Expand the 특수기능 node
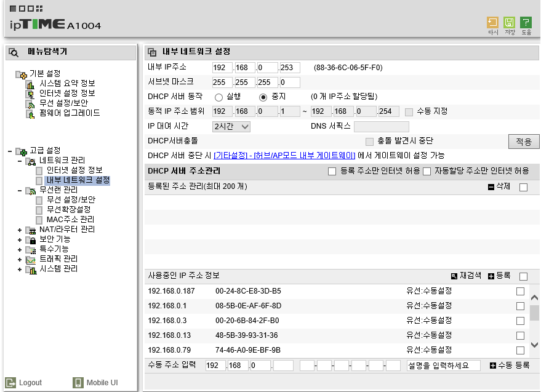541x392 pixels. pyautogui.click(x=20, y=250)
